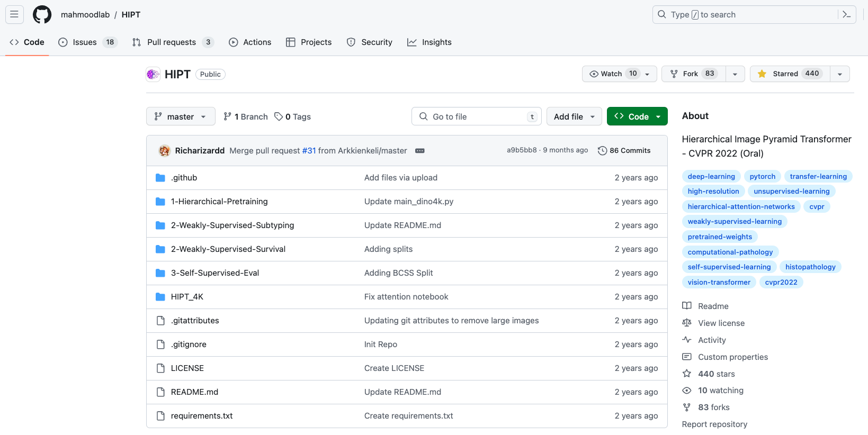Select the histopathology topic tag
Screen dimensions: 868x435
click(810, 267)
